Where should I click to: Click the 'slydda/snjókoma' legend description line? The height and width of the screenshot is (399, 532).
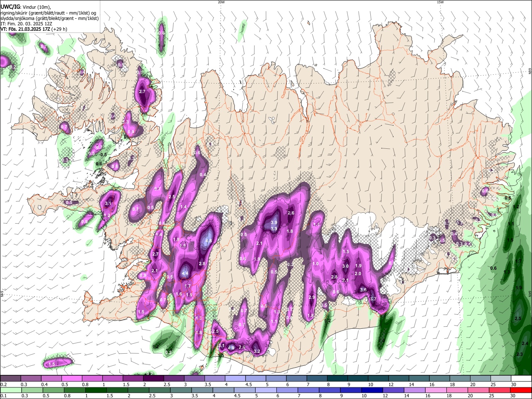49,18
